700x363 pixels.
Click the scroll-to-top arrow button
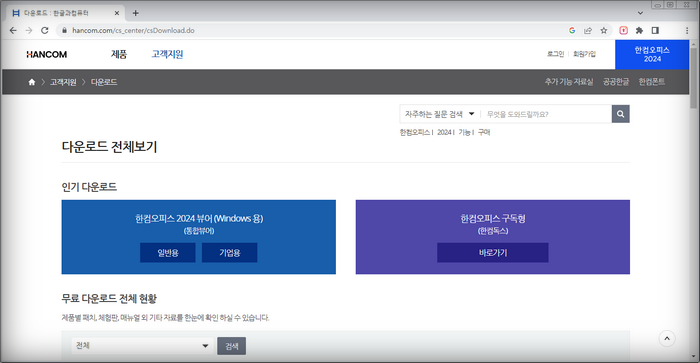coord(667,338)
